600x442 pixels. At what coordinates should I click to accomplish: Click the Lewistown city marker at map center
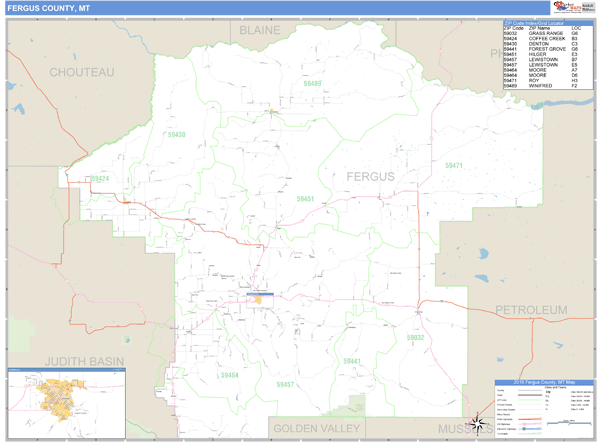(260, 297)
